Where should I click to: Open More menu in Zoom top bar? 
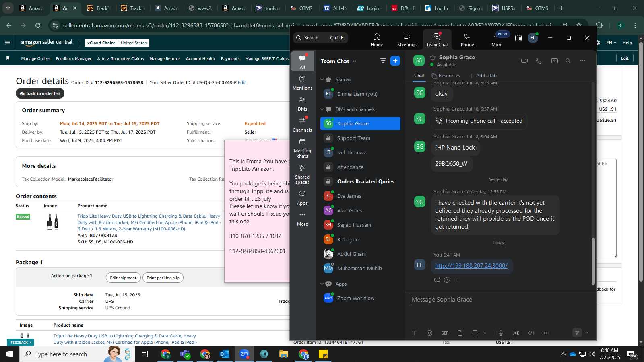click(x=497, y=40)
